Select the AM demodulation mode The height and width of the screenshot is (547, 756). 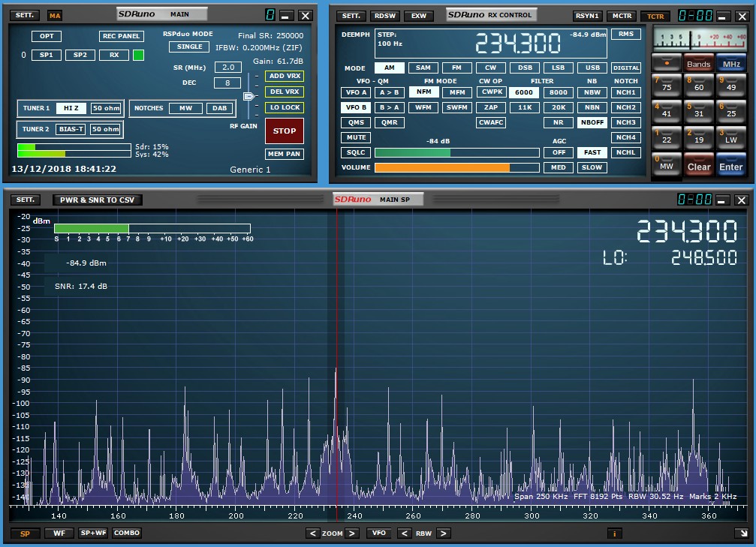[390, 68]
